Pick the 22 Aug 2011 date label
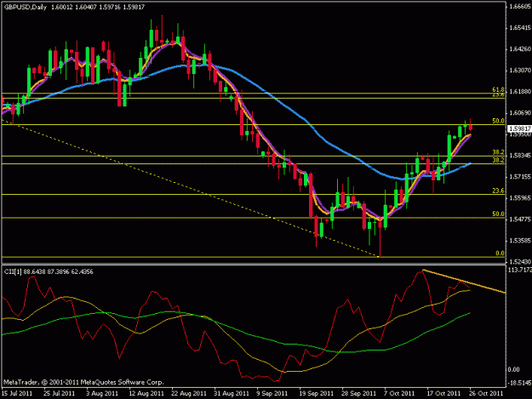532x399 pixels. [189, 393]
